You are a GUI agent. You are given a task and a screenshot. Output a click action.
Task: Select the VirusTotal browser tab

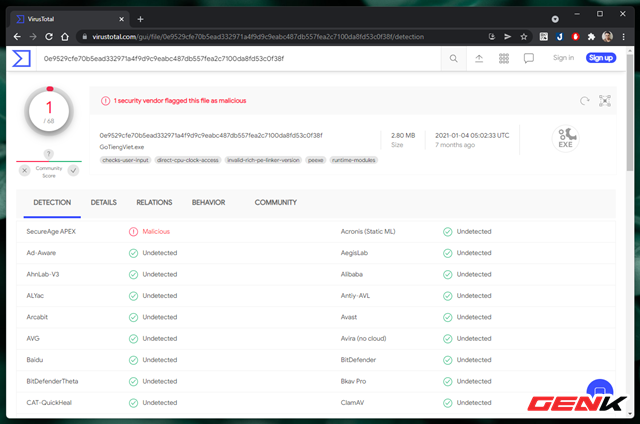pos(69,19)
